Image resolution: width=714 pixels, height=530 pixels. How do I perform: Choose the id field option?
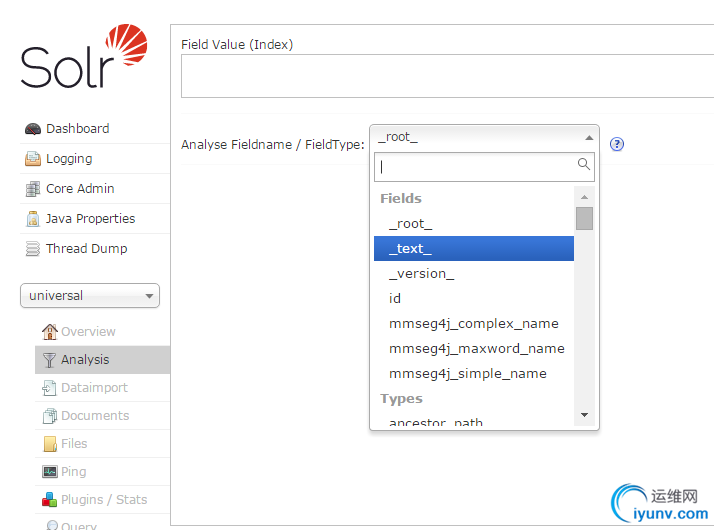coord(474,299)
